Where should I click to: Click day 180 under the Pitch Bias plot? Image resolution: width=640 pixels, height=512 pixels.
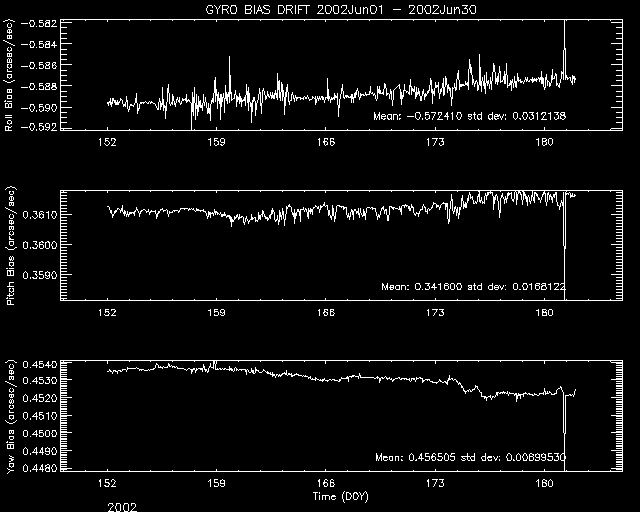pos(544,313)
